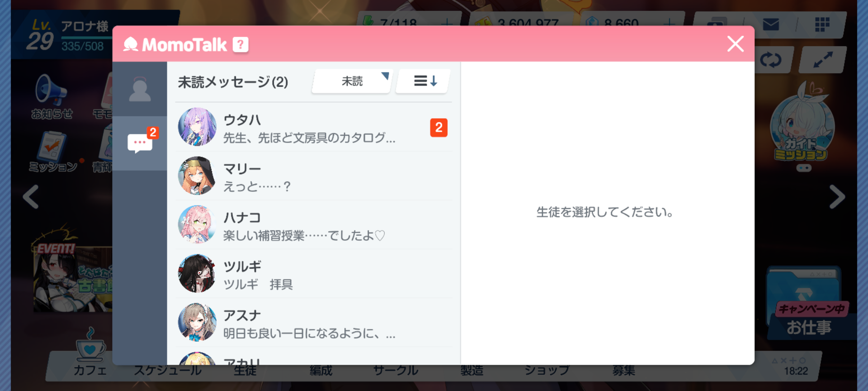This screenshot has width=868, height=391.
Task: Click the MomoTalk logo icon
Action: [131, 44]
